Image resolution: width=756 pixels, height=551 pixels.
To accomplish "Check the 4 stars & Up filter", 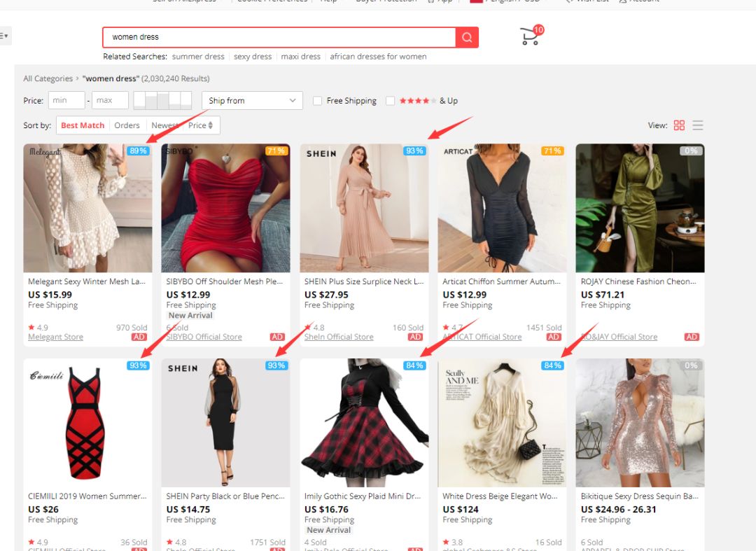I will pyautogui.click(x=391, y=101).
